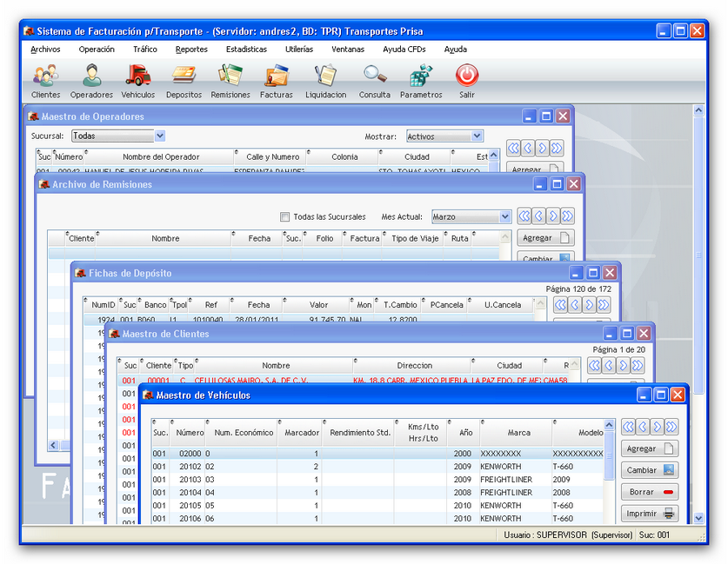The width and height of the screenshot is (728, 564).
Task: Click main workspace scrollbar down arrow
Action: point(698,518)
